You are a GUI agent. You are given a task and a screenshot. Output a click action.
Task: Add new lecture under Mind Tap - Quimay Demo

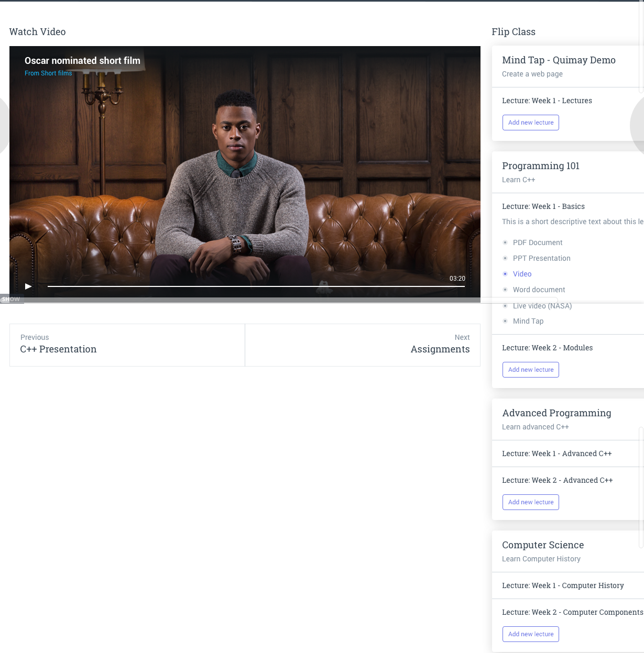coord(530,123)
